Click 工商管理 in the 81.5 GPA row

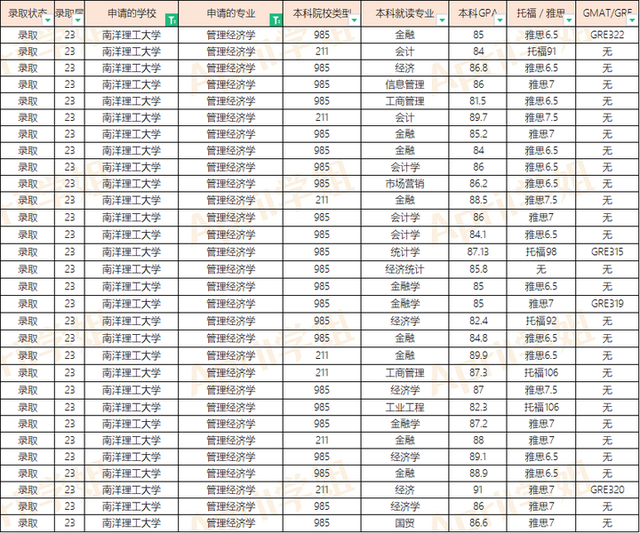[405, 101]
